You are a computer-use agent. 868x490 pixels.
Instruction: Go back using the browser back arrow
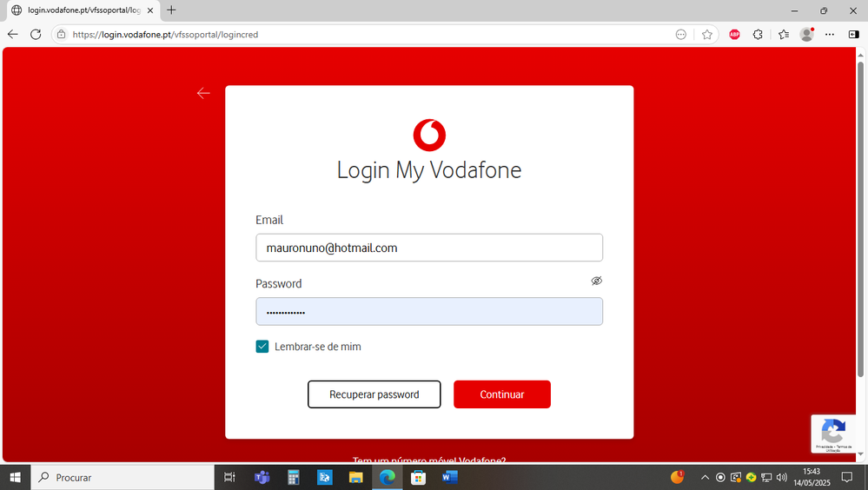(x=13, y=35)
